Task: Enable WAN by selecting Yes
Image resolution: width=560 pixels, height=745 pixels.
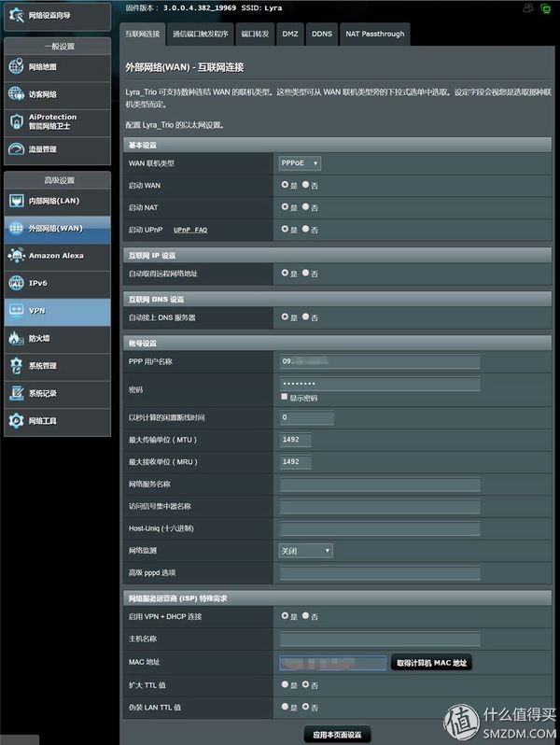Action: (x=285, y=184)
